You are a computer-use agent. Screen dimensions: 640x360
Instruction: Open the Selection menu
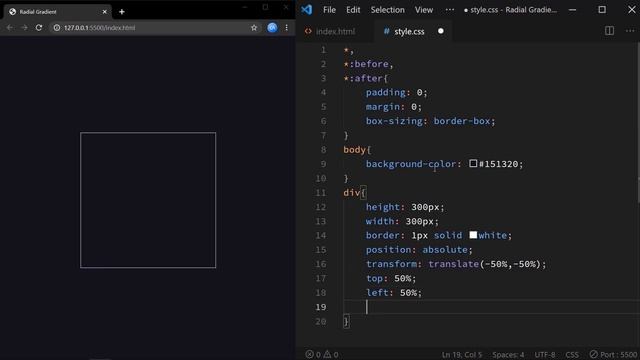387,10
